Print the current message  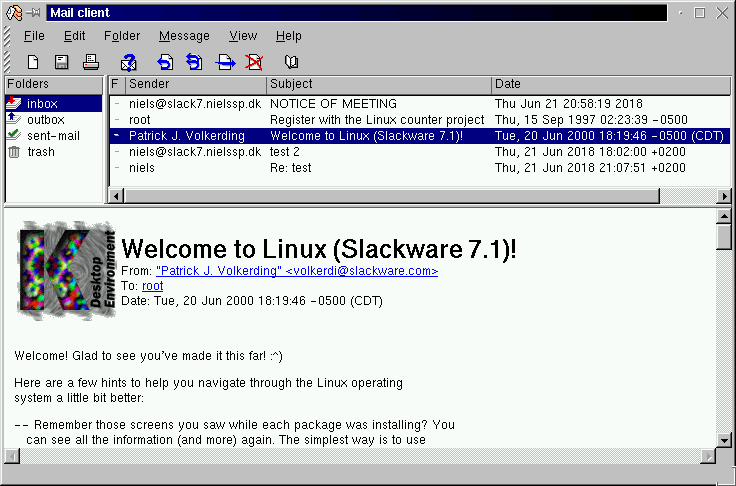[90, 62]
